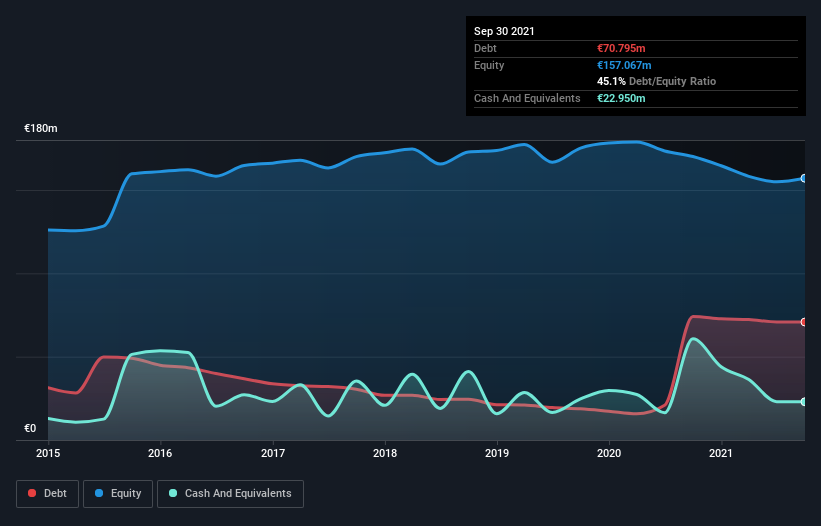Select the 2019 axis label

[497, 453]
